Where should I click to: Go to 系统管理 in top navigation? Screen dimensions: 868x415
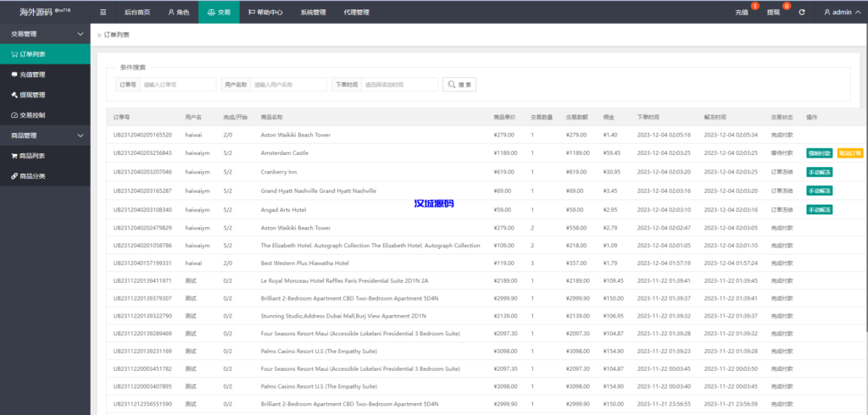[313, 13]
